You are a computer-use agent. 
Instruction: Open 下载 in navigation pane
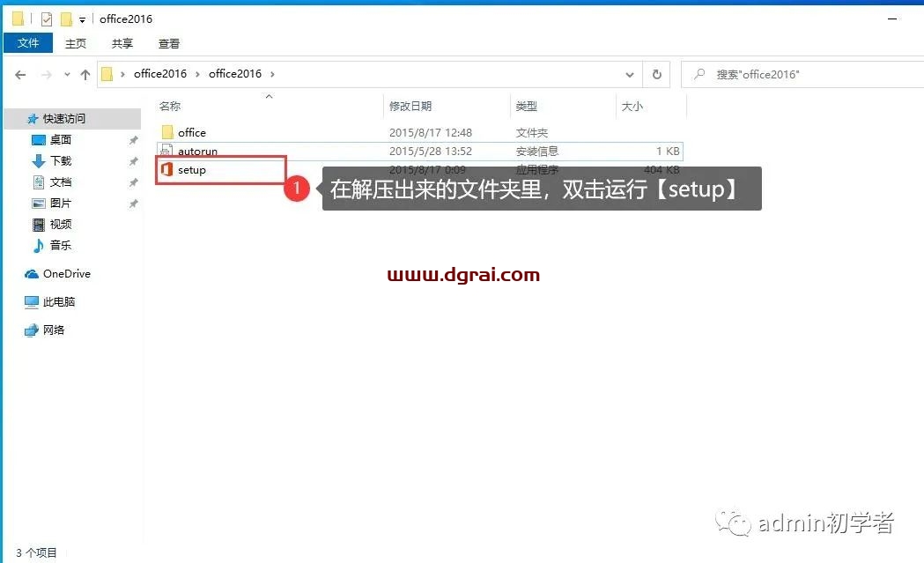coord(61,161)
